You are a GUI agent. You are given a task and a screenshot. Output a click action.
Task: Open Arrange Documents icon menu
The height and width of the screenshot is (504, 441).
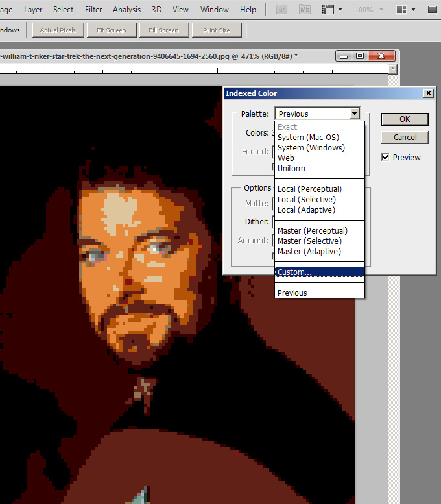click(405, 10)
